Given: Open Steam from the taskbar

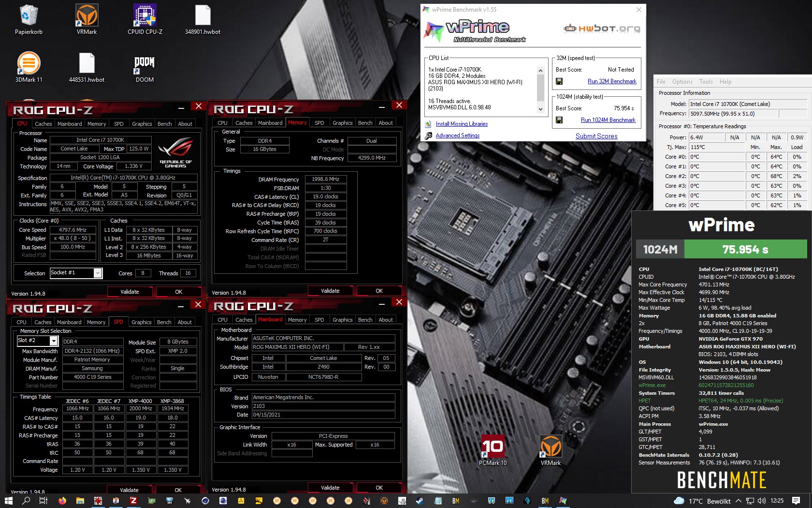Looking at the screenshot, I should 420,501.
